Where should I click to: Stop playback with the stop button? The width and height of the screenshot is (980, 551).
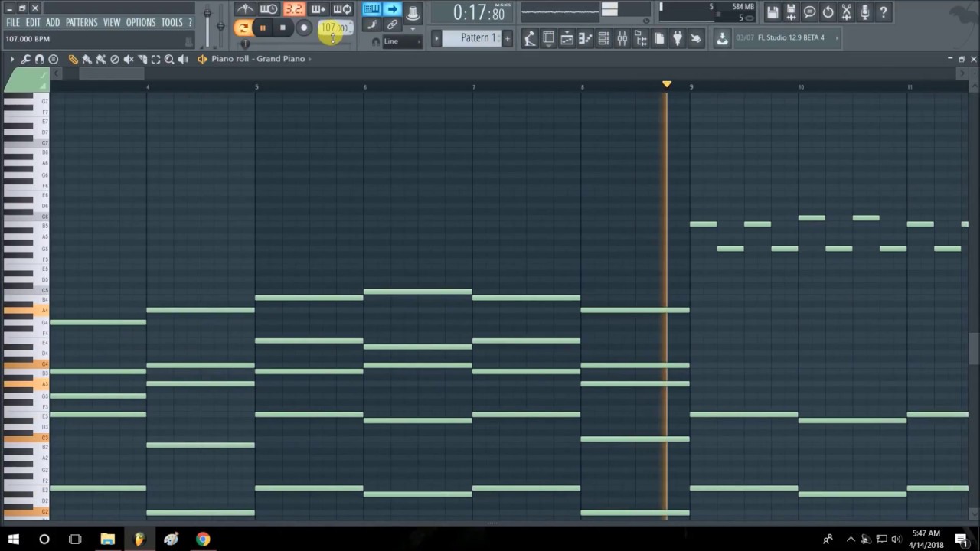tap(283, 28)
